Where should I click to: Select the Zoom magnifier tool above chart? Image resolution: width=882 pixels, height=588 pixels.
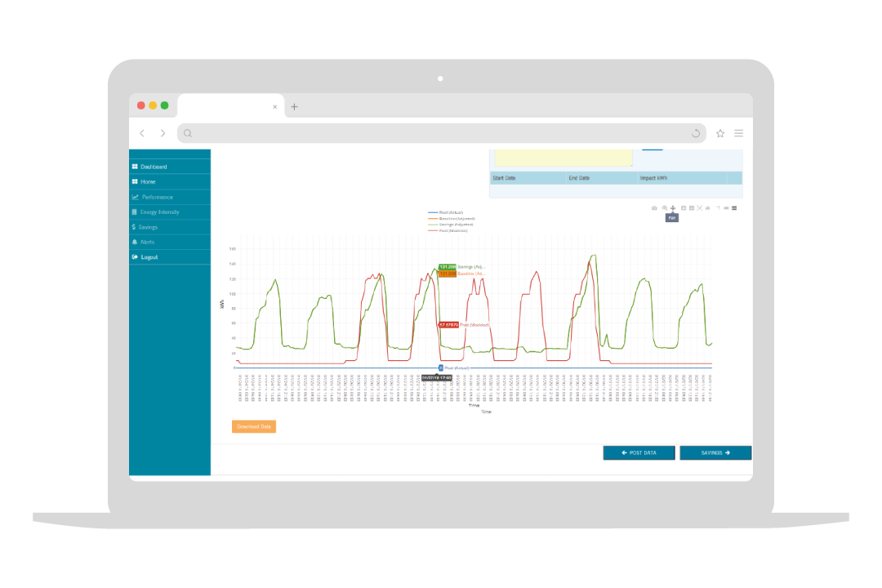(x=665, y=208)
